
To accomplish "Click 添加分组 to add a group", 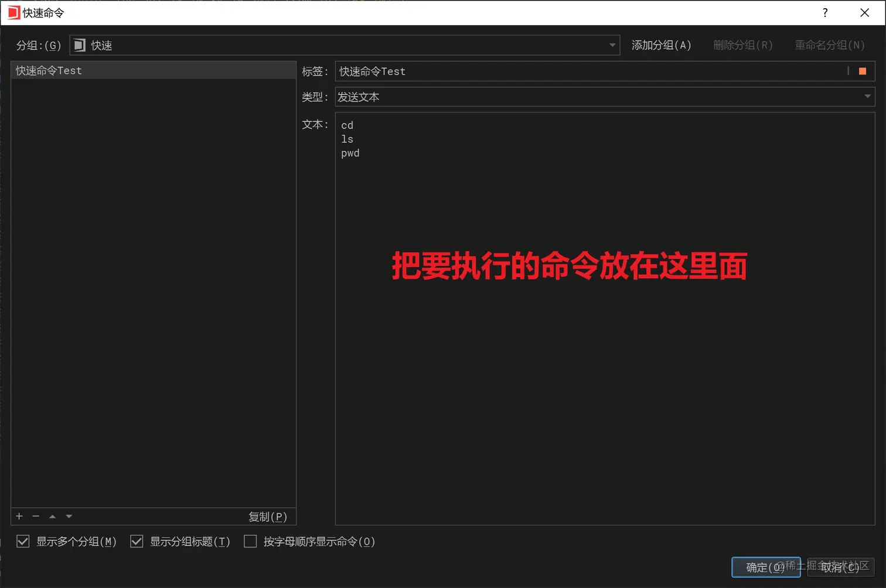I will [661, 45].
